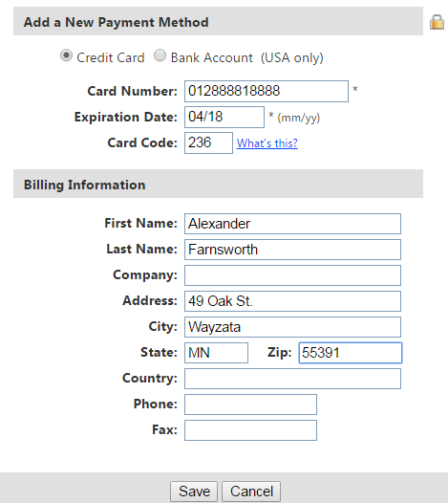
Task: Click the Address field
Action: (292, 301)
